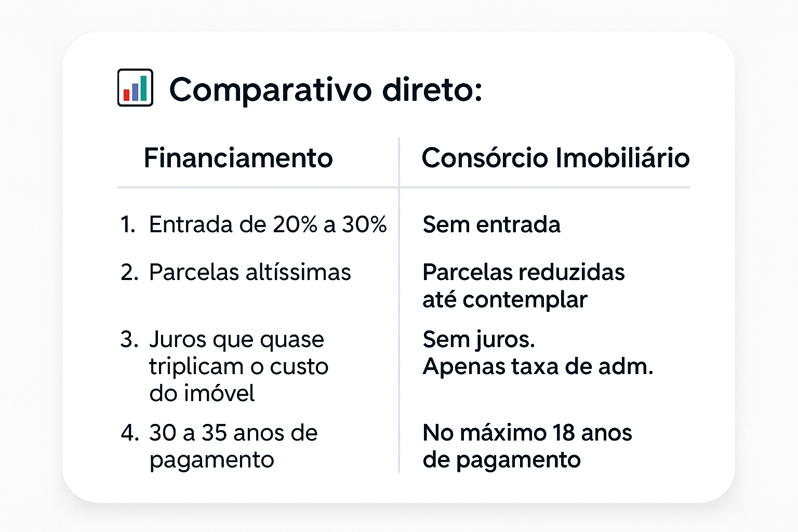Click "Parcelas reduzidas até contemplar" text
Image resolution: width=798 pixels, height=532 pixels.
[x=523, y=286]
